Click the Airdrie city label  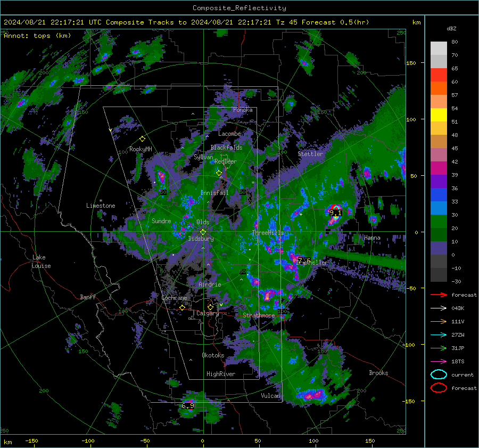[210, 284]
